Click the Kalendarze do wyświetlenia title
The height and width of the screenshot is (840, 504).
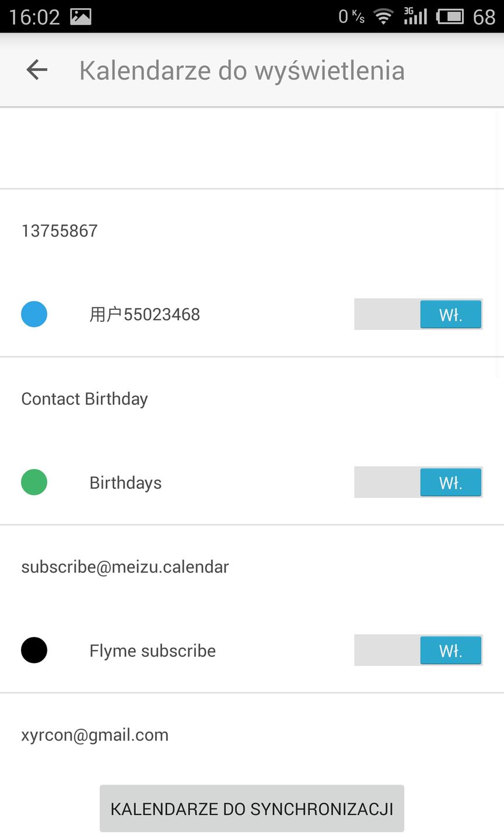(242, 71)
